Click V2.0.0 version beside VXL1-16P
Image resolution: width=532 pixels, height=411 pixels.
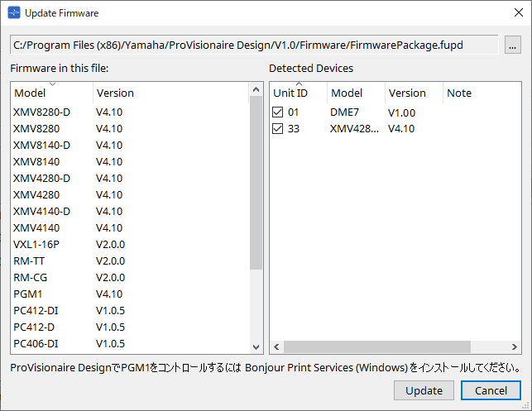pyautogui.click(x=111, y=244)
